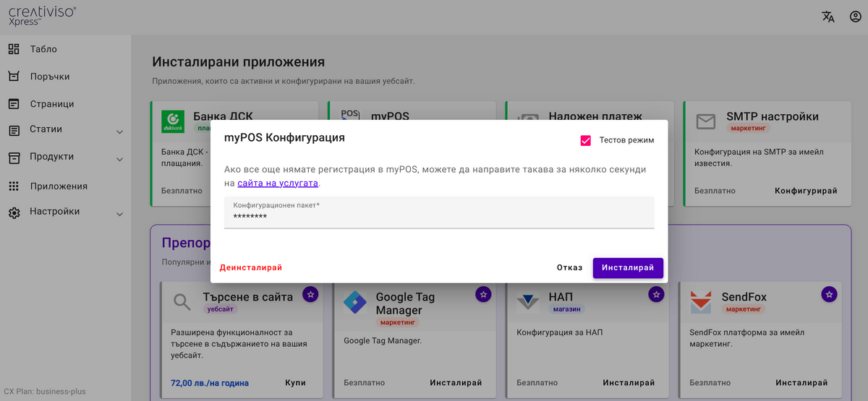The width and height of the screenshot is (868, 401).
Task: Expand the Статии submenu chevron
Action: (119, 132)
